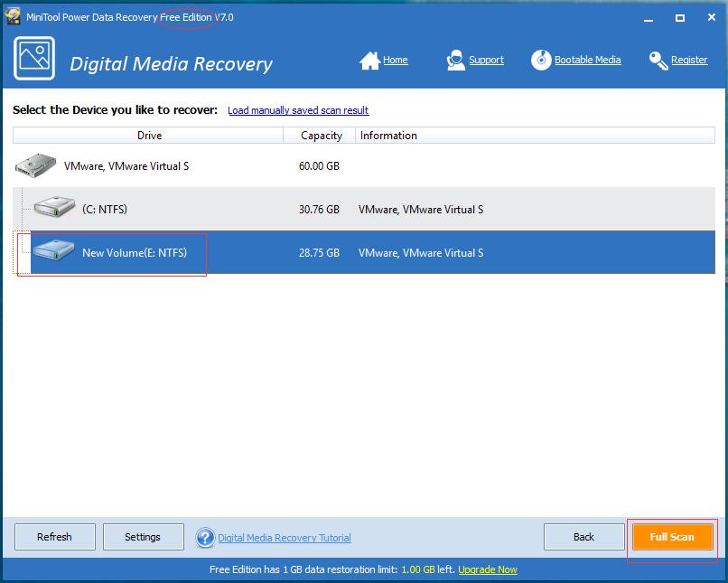Start the Full Scan
728x583 pixels.
click(672, 537)
